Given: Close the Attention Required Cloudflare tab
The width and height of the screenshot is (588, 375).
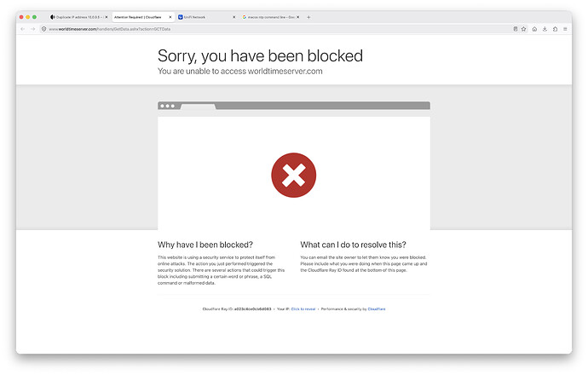Looking at the screenshot, I should pos(170,17).
